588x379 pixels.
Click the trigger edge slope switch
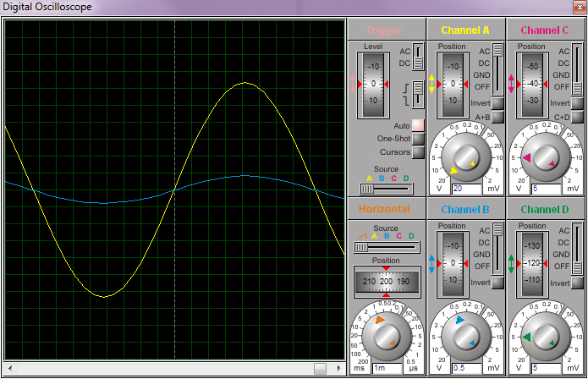tap(418, 95)
